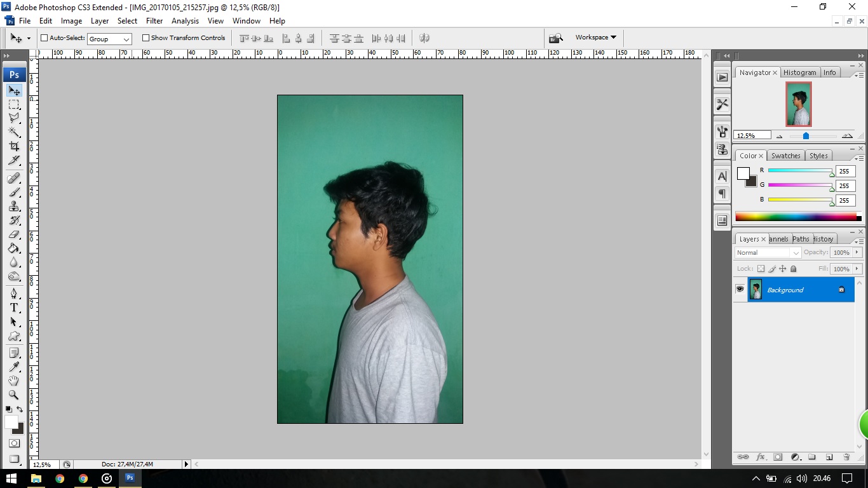Pick the Clone Stamp tool
868x488 pixels.
(x=14, y=205)
